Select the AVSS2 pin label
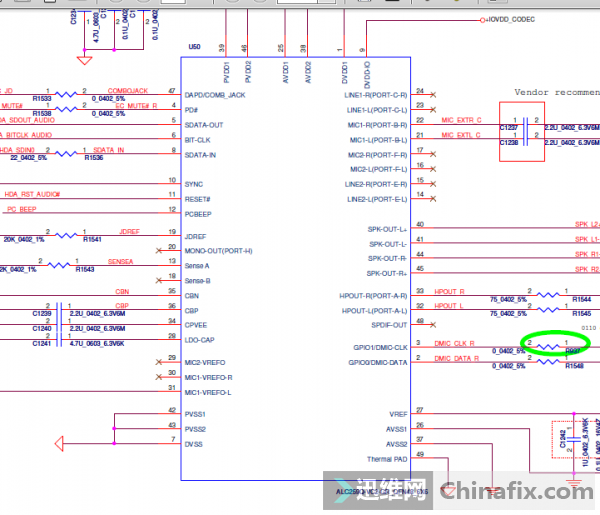Image resolution: width=600 pixels, height=515 pixels. 397,444
